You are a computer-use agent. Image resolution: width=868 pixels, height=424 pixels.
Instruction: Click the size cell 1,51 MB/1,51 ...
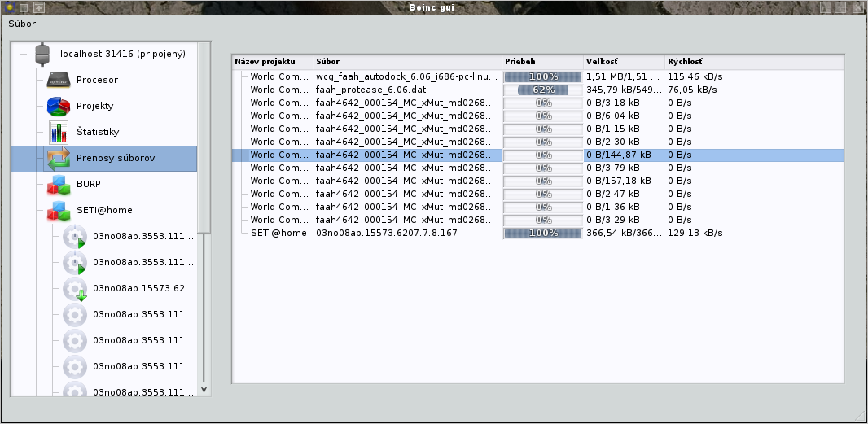(624, 76)
